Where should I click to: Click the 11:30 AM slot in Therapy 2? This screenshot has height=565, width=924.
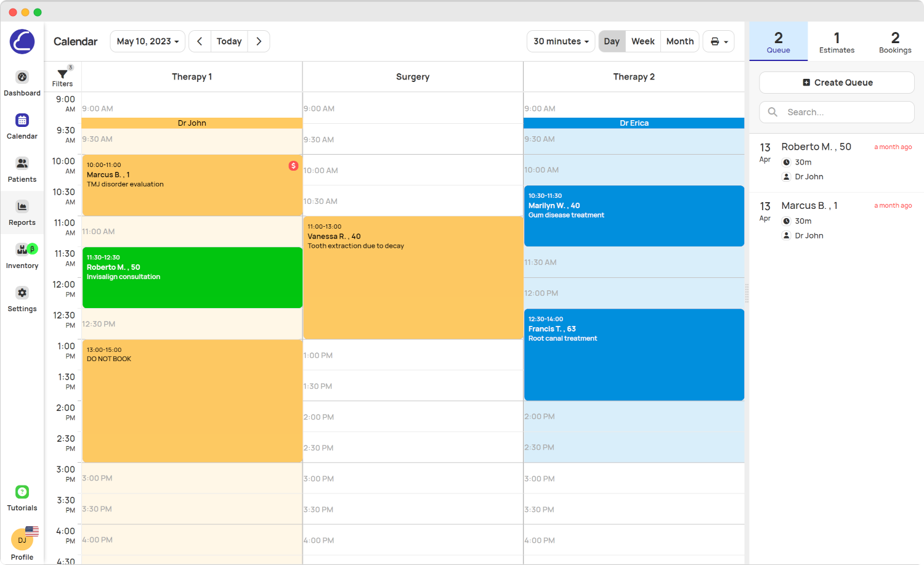point(634,262)
